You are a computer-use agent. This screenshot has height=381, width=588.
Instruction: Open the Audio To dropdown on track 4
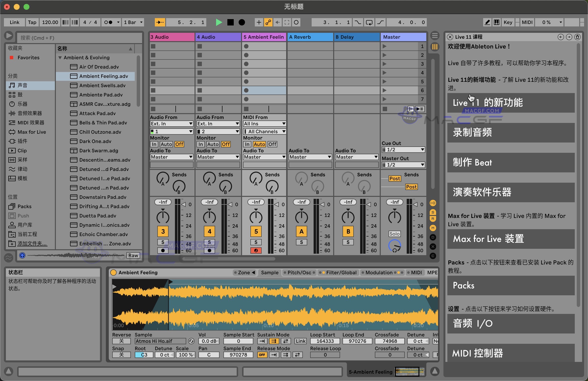click(218, 157)
